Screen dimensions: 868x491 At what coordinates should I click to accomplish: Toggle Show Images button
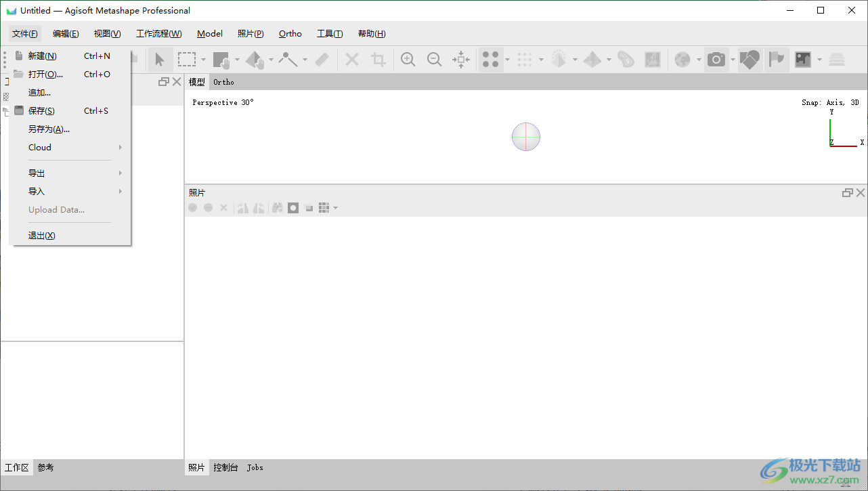click(x=803, y=60)
